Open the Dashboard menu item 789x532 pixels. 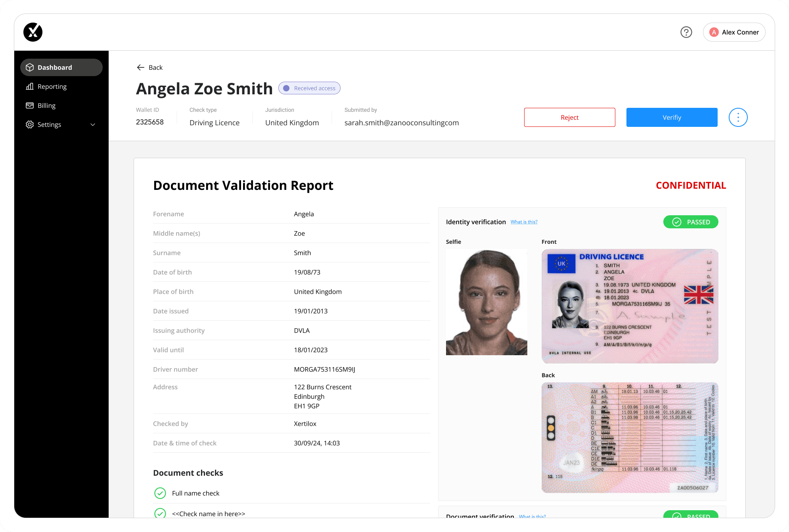(61, 67)
